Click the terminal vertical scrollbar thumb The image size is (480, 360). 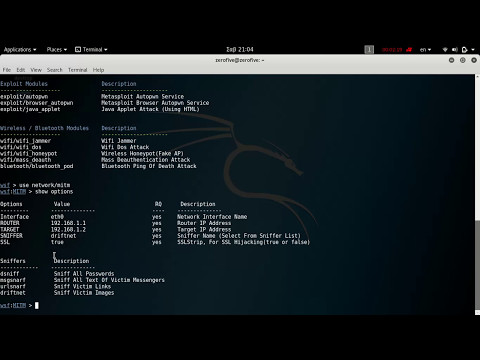[x=477, y=264]
